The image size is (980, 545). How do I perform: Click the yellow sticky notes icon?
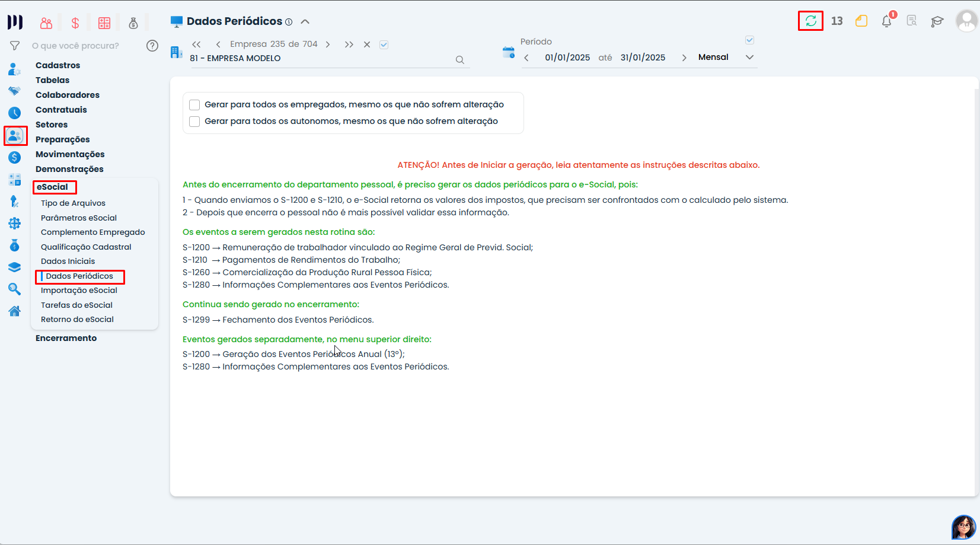tap(861, 21)
